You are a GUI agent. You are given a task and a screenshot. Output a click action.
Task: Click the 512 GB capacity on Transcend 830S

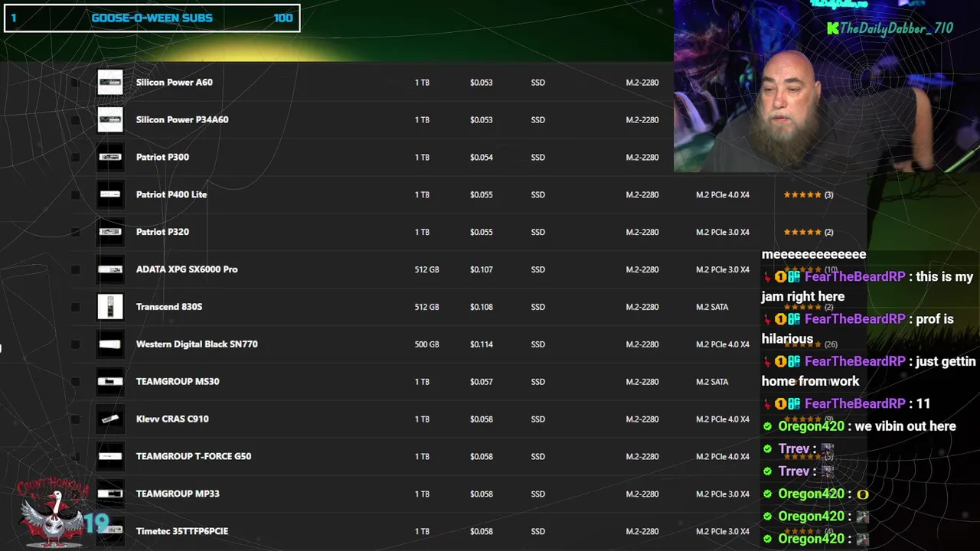tap(426, 307)
